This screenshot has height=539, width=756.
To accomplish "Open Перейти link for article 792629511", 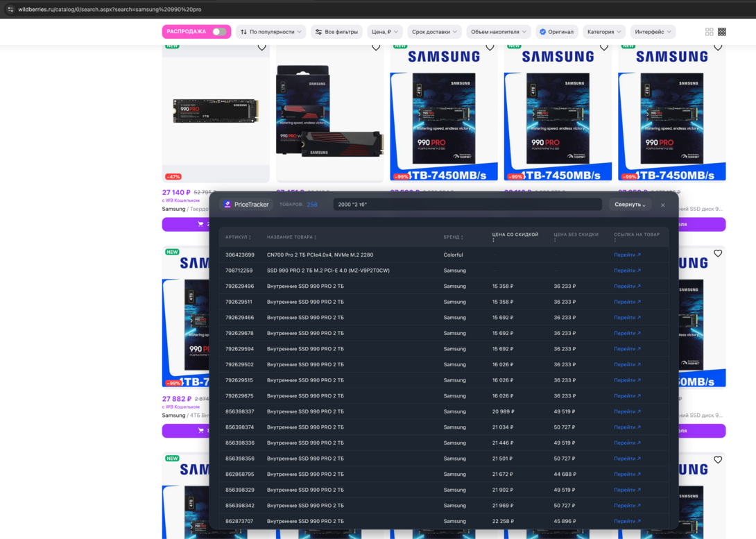I will click(627, 302).
